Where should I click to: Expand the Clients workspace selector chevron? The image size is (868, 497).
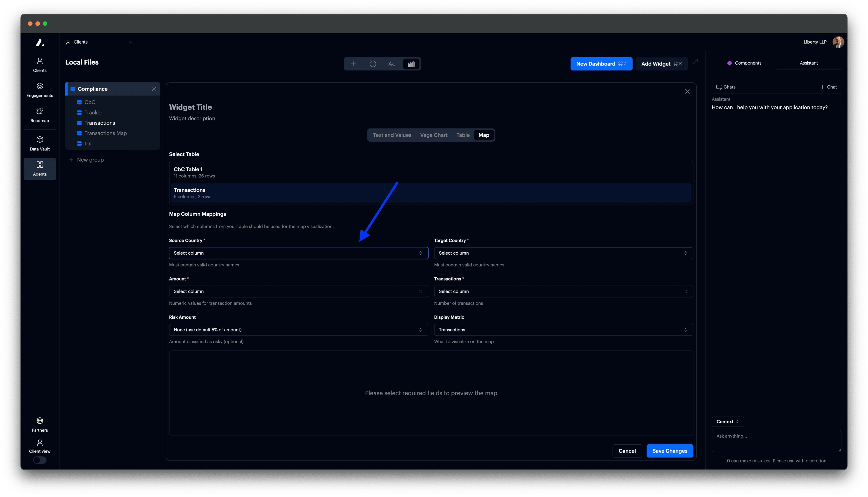[x=130, y=42]
